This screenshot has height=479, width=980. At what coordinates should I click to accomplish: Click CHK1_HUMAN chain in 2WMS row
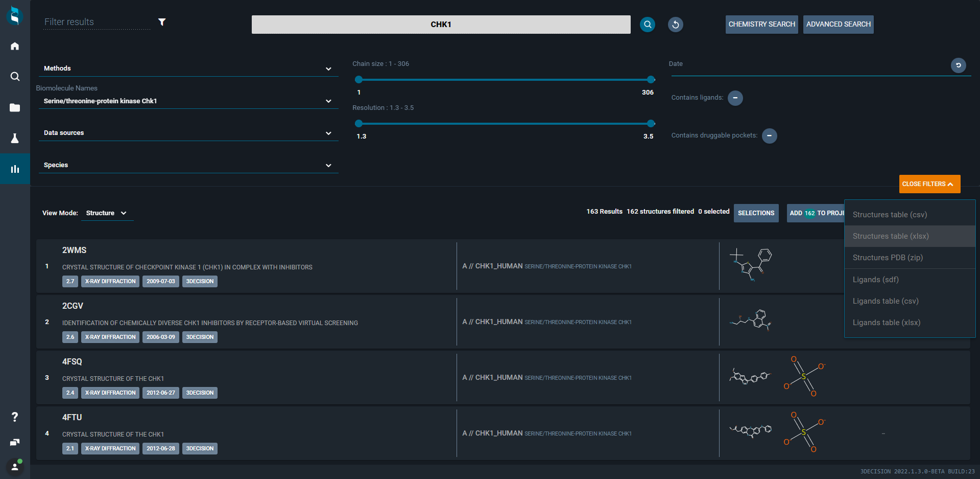tap(498, 266)
